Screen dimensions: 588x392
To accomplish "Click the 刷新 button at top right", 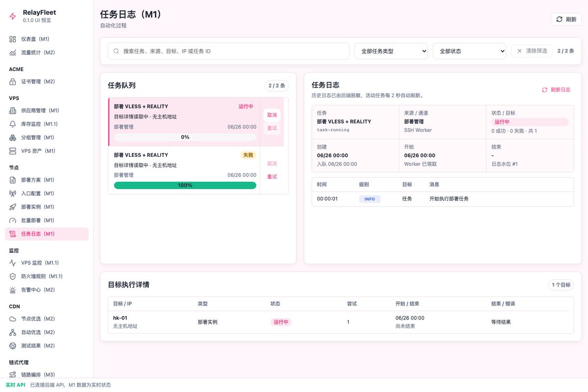I will tap(566, 20).
